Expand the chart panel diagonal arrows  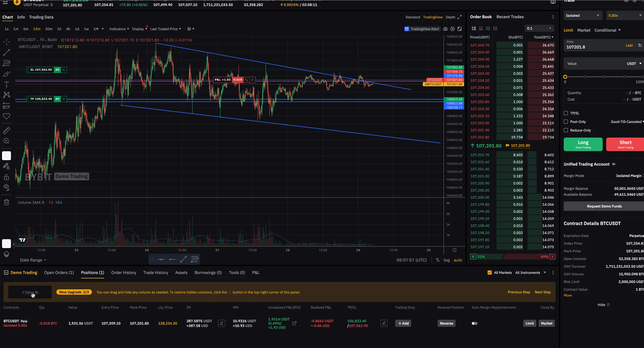(x=460, y=17)
